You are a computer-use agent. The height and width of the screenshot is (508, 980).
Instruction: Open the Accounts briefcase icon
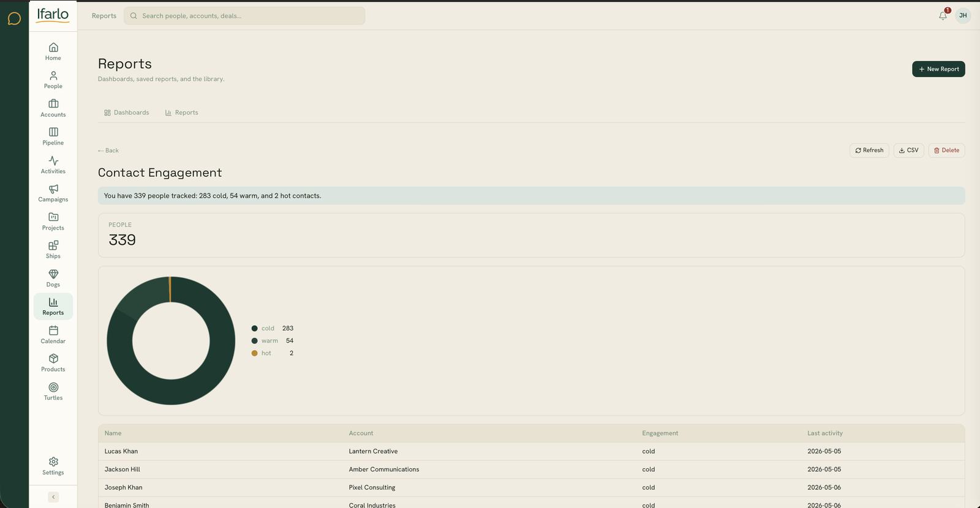click(53, 103)
